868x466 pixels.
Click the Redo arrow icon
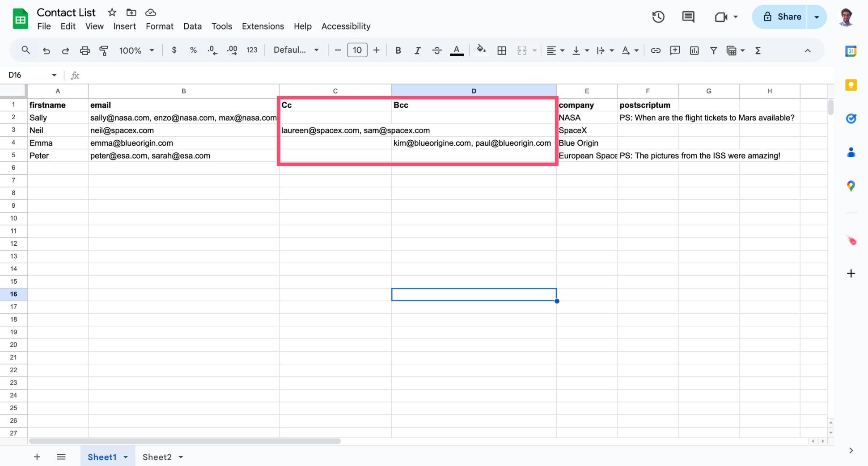point(65,50)
